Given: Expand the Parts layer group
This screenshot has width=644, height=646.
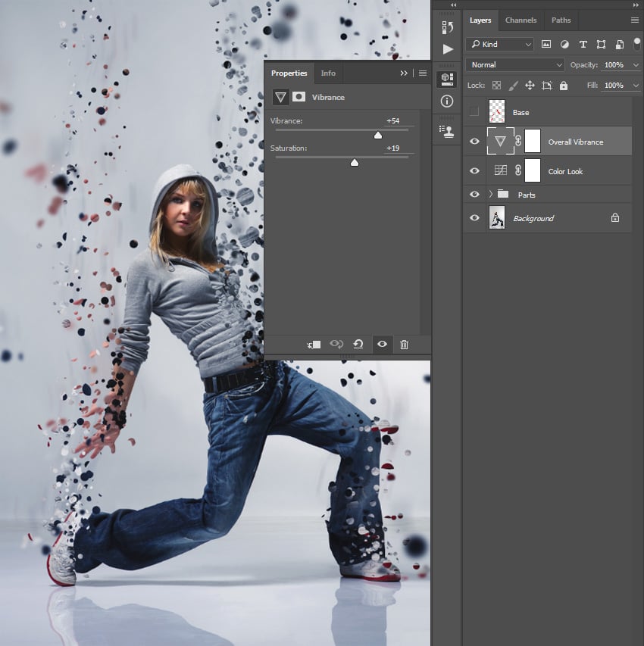Looking at the screenshot, I should 490,195.
